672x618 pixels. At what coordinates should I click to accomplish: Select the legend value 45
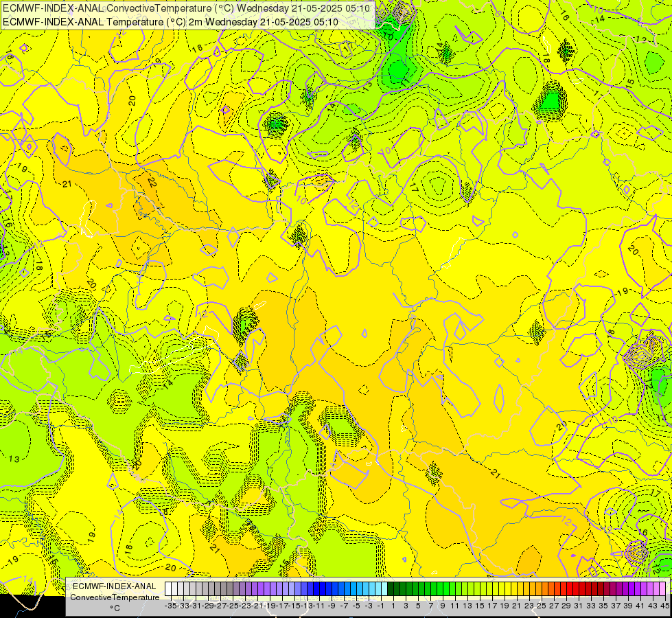(664, 606)
